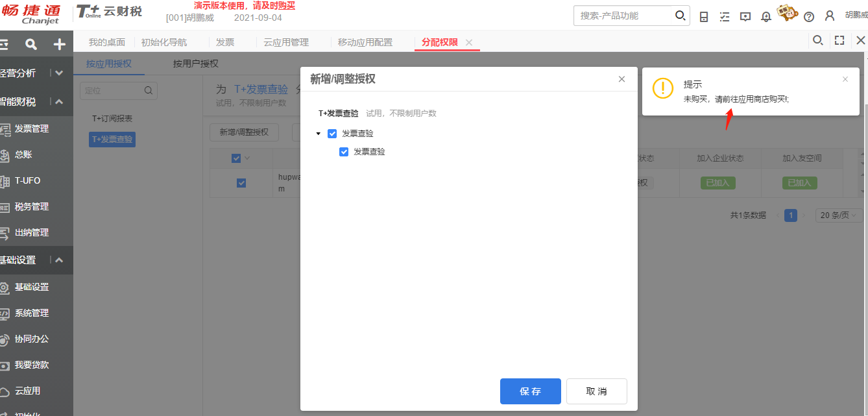
Task: Toggle fullscreen icon in tab bar
Action: (839, 40)
